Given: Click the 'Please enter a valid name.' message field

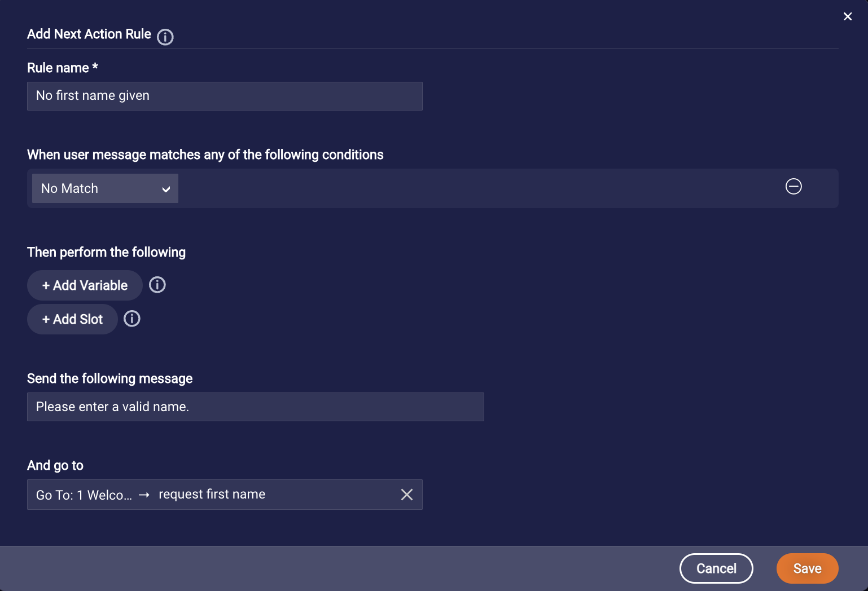Looking at the screenshot, I should point(255,407).
